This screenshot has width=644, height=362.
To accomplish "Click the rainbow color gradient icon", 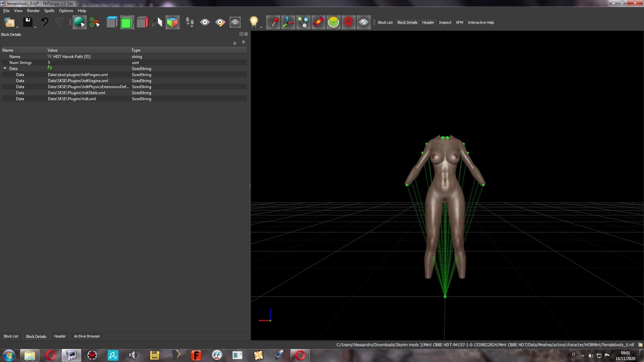I will (318, 22).
